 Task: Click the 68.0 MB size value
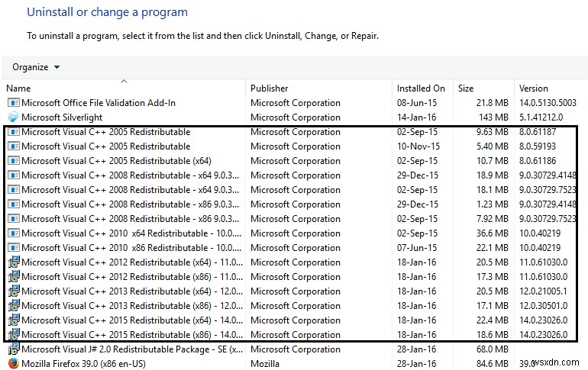pyautogui.click(x=493, y=349)
